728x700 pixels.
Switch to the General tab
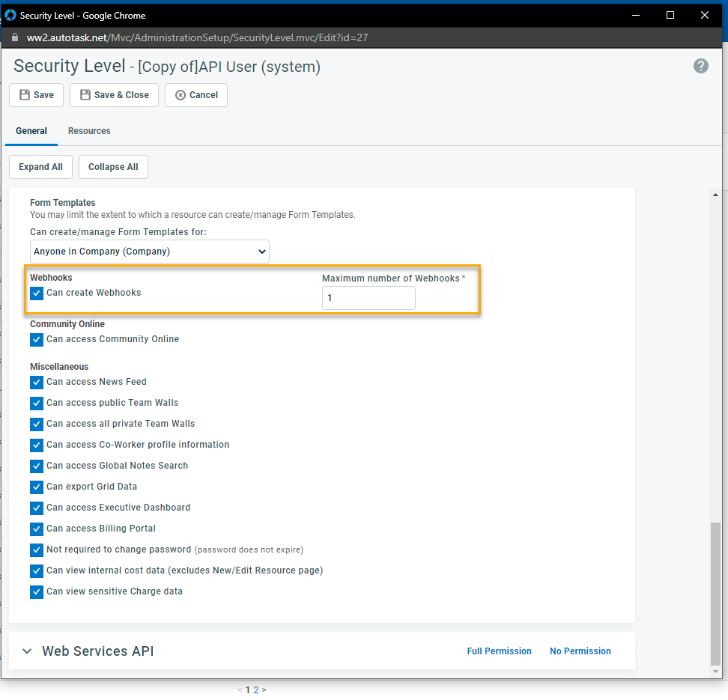click(31, 131)
